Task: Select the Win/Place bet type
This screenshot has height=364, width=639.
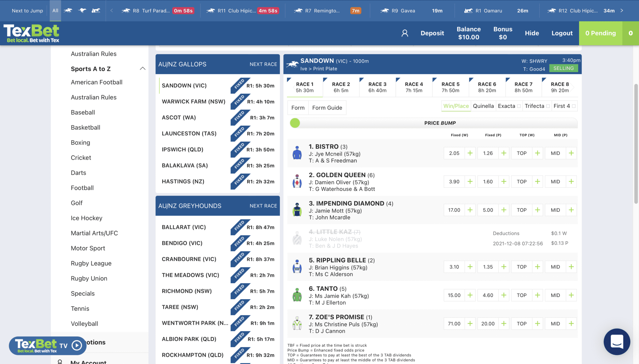Action: (456, 106)
